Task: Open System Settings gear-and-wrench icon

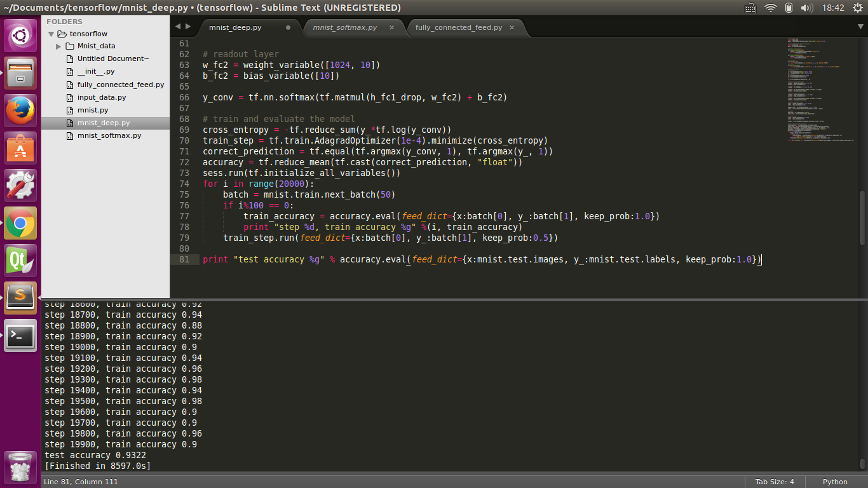Action: 21,186
